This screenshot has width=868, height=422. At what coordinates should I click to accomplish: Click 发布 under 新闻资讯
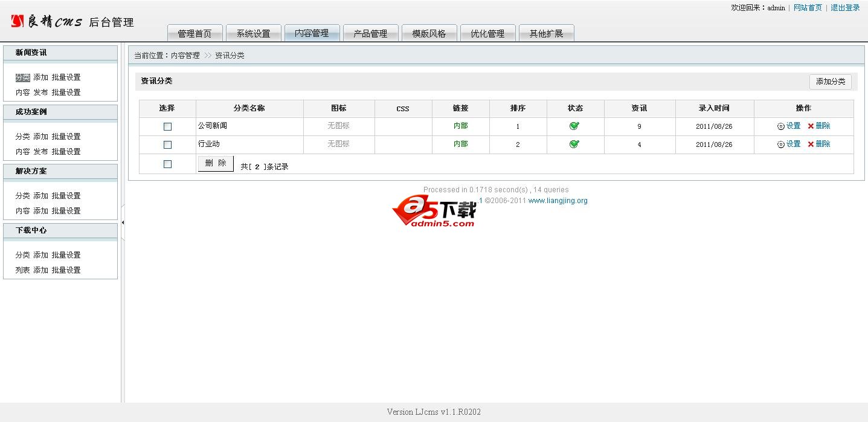point(40,93)
